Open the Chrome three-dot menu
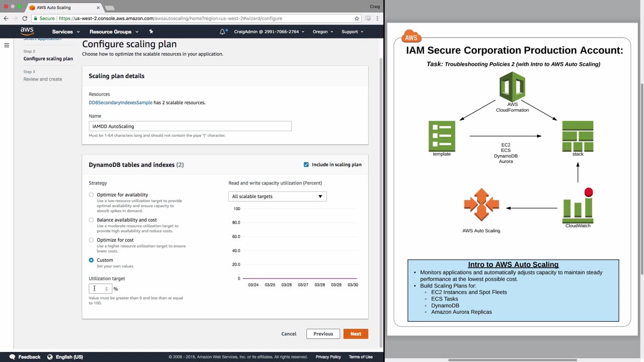Viewport: 644px width, 362px height. (377, 19)
